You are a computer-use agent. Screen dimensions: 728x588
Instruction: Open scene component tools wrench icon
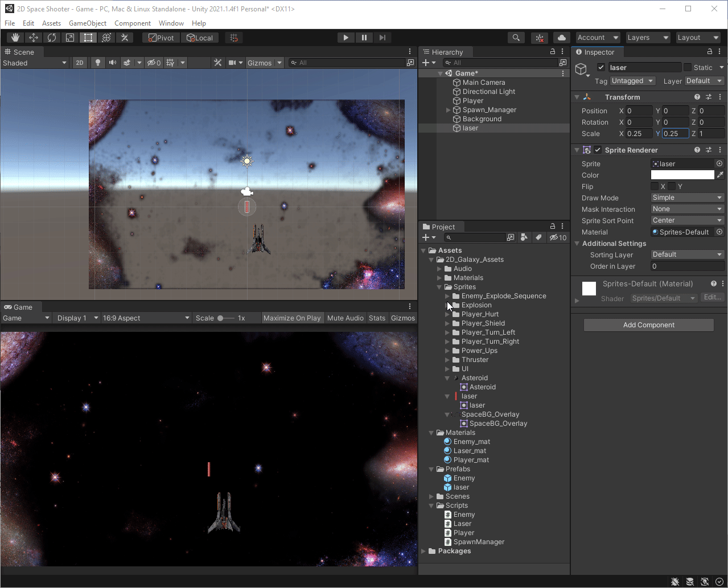(x=217, y=63)
